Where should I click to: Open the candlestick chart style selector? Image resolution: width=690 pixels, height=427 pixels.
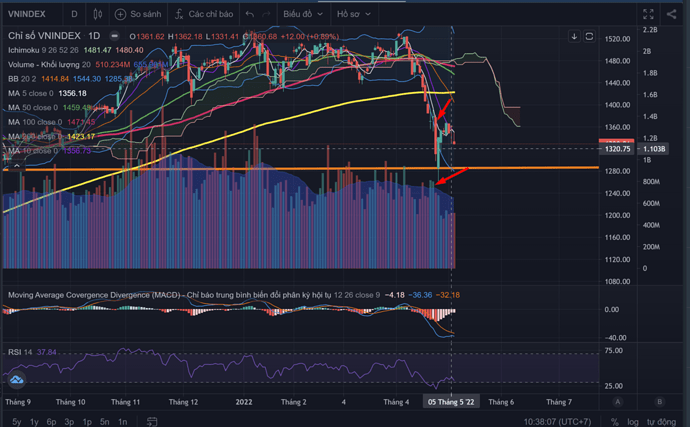tap(98, 14)
